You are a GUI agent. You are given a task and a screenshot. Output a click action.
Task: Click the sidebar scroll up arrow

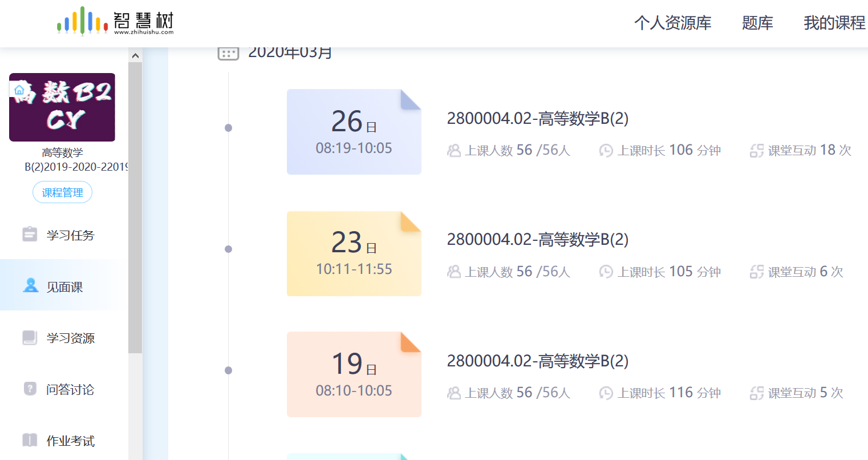[x=135, y=56]
